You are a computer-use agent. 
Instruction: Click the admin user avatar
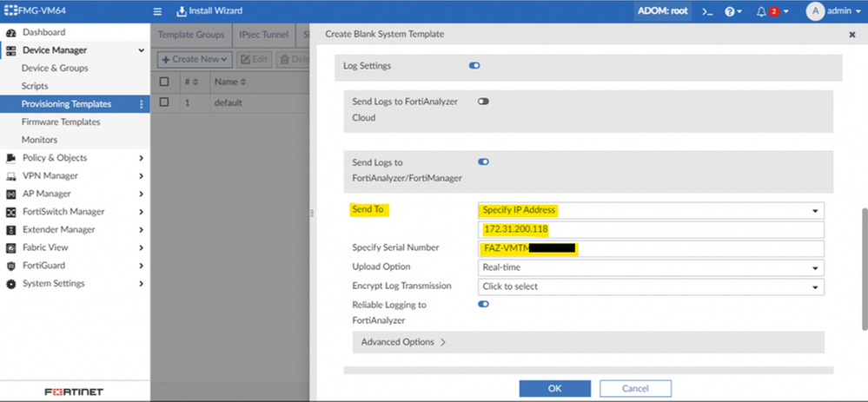pos(814,11)
